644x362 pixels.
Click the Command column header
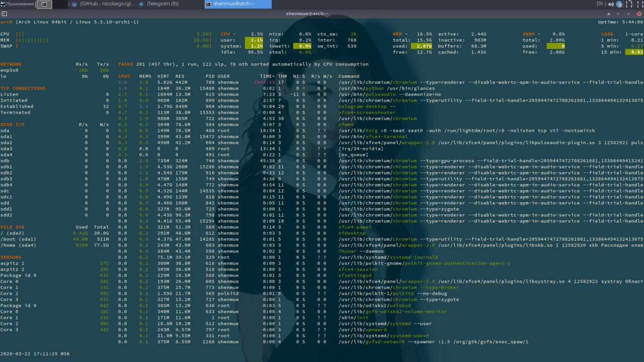(349, 76)
